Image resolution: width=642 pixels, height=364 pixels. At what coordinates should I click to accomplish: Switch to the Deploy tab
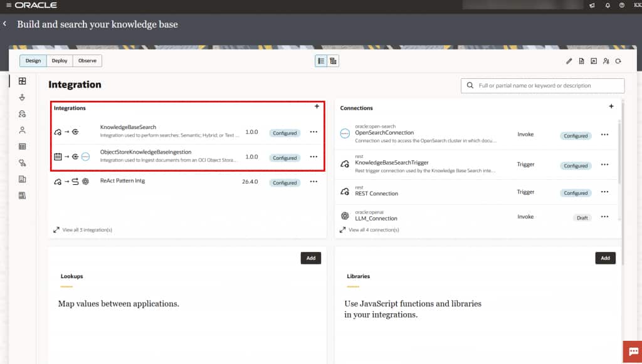tap(59, 61)
